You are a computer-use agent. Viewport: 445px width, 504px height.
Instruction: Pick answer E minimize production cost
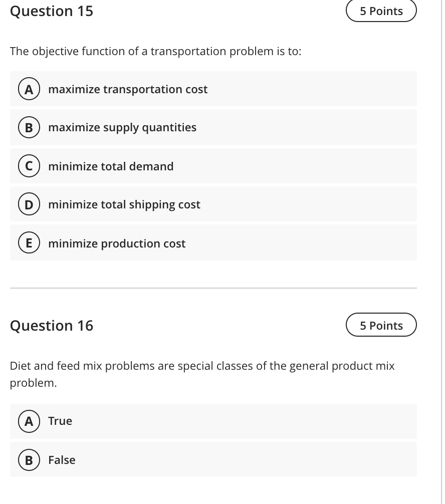[117, 243]
